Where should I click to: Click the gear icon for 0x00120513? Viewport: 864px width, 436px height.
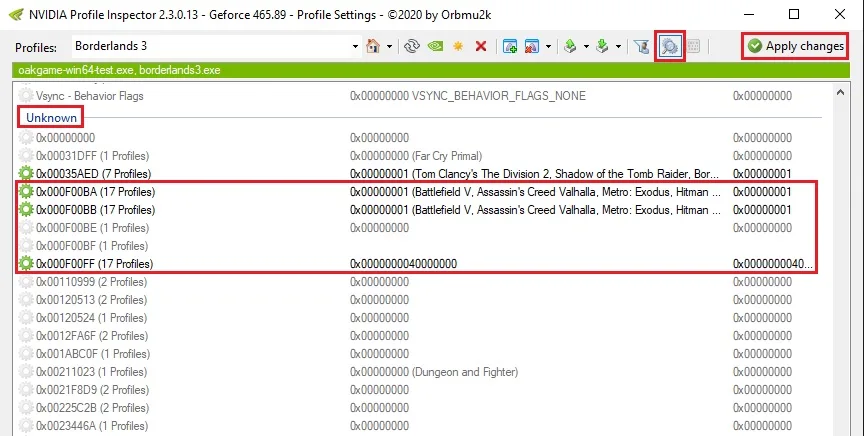(26, 300)
